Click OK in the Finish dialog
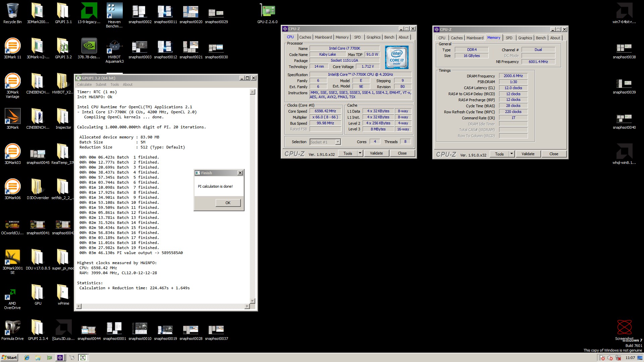Image resolution: width=644 pixels, height=362 pixels. coord(228,203)
